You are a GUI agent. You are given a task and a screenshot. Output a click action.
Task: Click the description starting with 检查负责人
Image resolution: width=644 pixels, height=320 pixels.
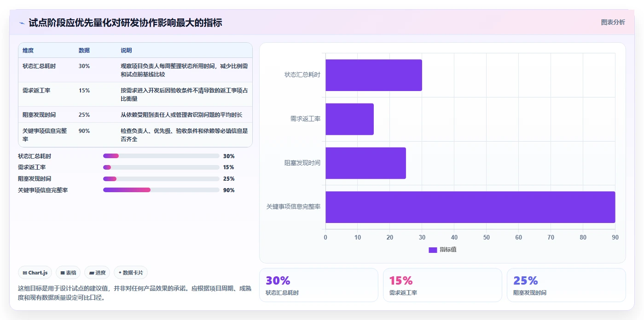click(184, 135)
